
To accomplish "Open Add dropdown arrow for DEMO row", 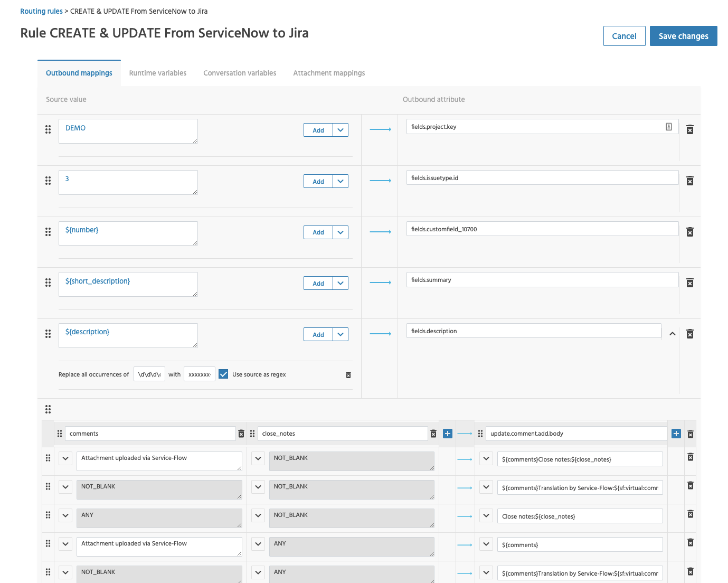I will pyautogui.click(x=341, y=130).
